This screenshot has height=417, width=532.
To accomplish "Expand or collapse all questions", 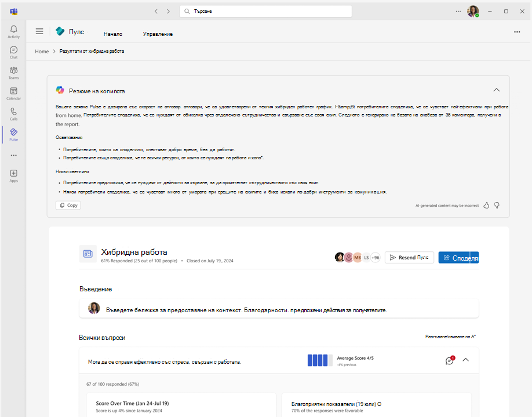I will 450,336.
